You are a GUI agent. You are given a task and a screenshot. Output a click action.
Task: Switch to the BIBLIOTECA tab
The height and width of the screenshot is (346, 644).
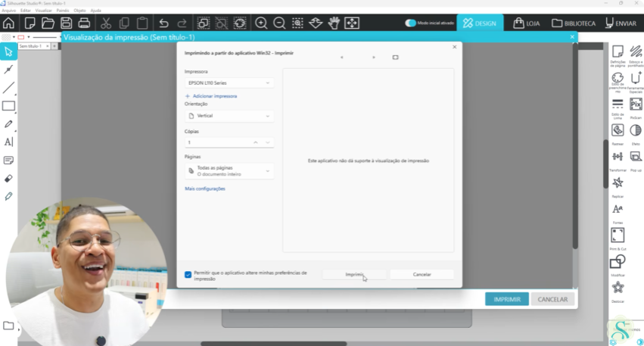click(x=574, y=23)
